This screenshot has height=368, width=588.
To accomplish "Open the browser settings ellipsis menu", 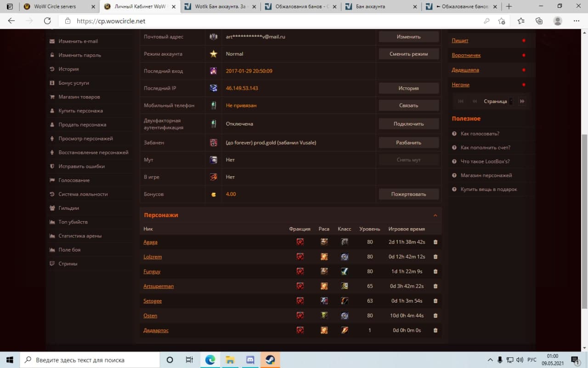I will point(577,21).
